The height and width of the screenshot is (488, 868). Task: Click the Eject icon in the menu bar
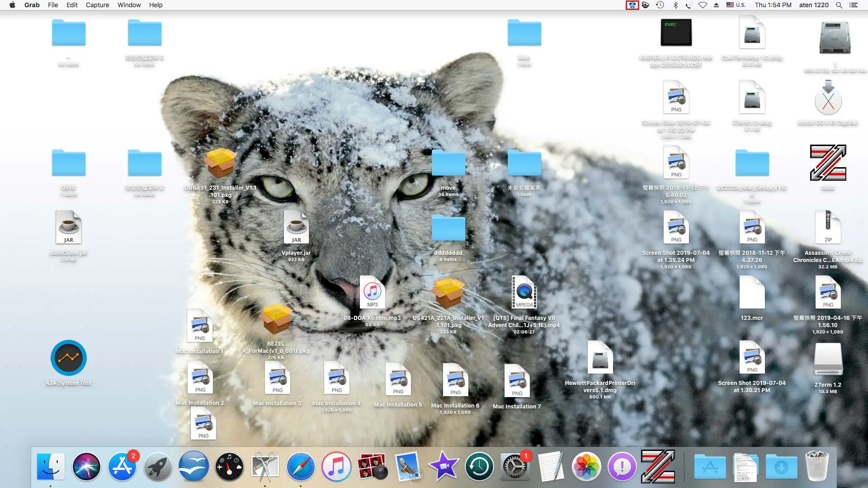point(717,5)
